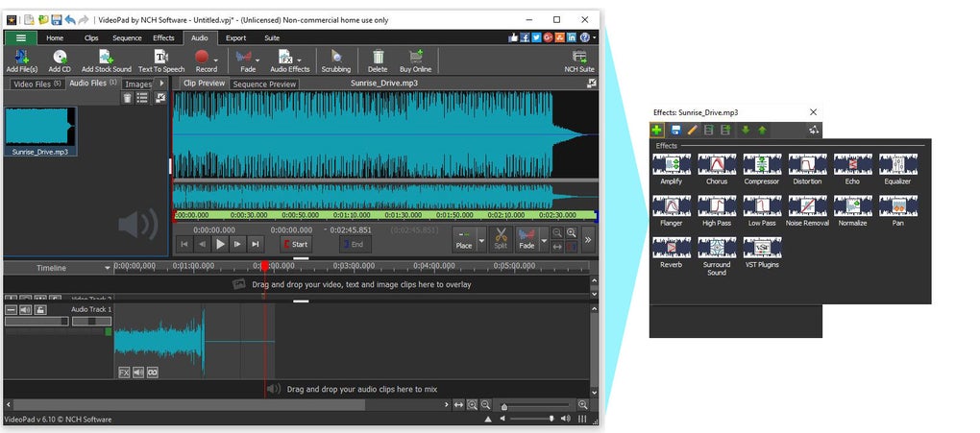Mute Audio Track 1 speaker toggle

[x=26, y=309]
